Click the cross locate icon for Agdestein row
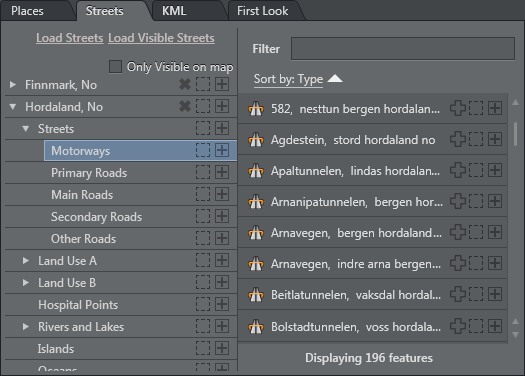525x376 pixels. tap(458, 139)
